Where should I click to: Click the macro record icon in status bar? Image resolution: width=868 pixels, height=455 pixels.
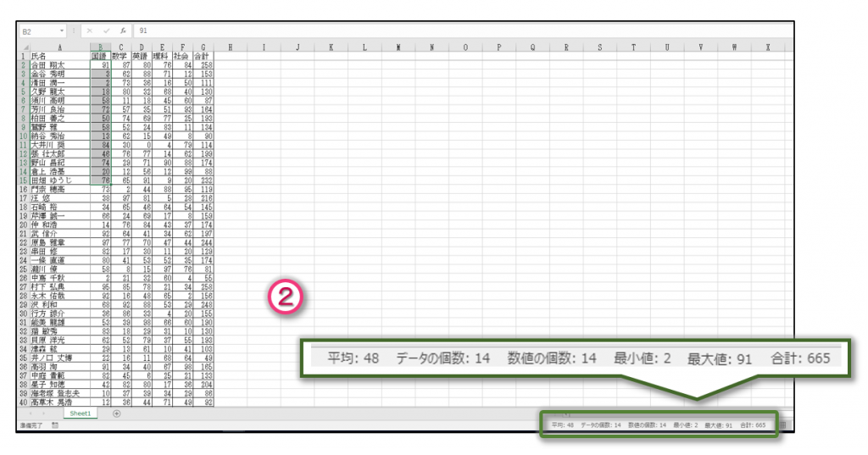(55, 424)
